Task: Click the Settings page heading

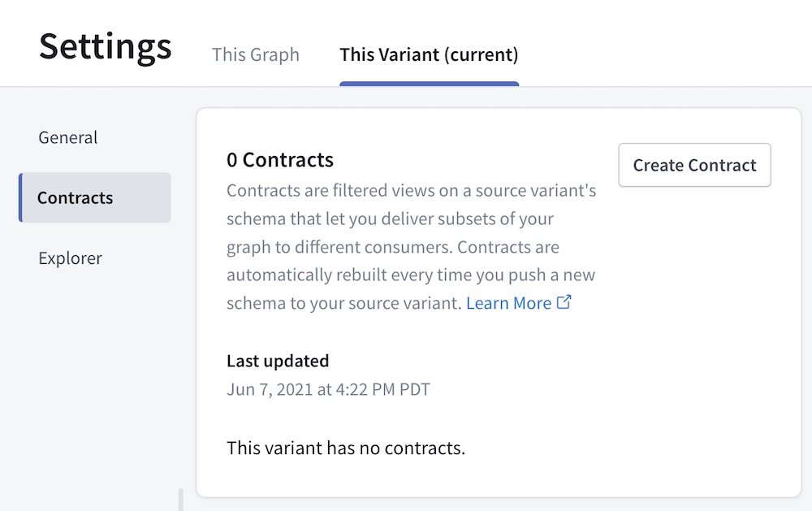Action: [106, 46]
